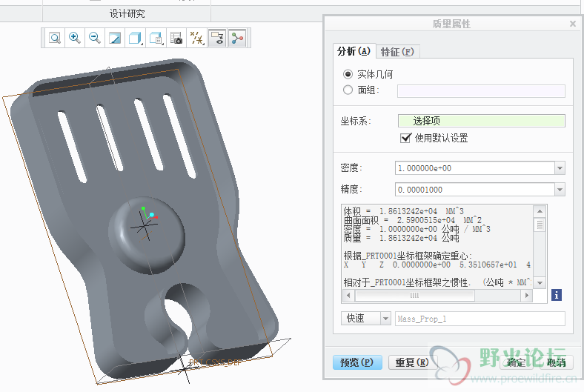
Task: Click the results scroll up arrow
Action: tap(540, 211)
